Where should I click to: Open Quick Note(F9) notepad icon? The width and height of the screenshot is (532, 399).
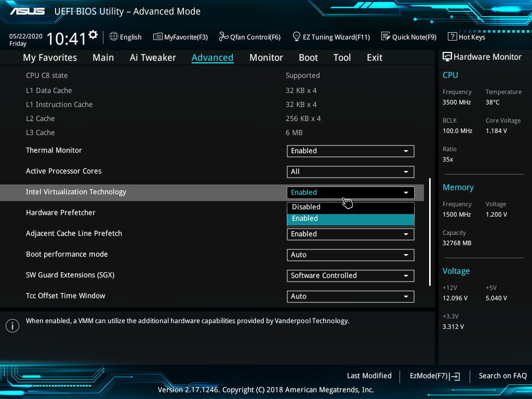coord(385,37)
